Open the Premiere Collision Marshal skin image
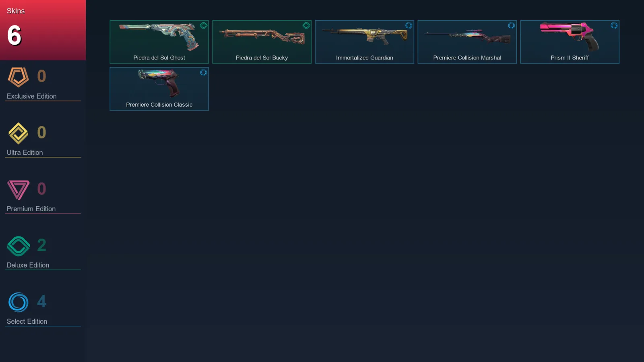The width and height of the screenshot is (644, 362). click(x=467, y=37)
